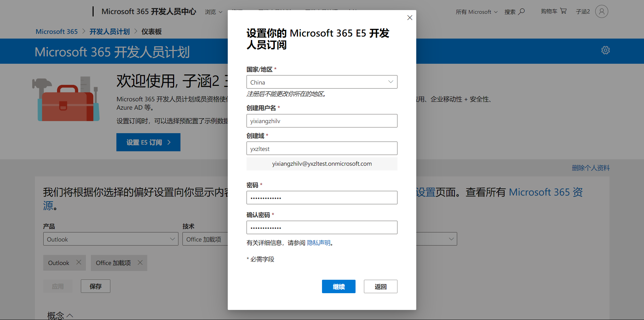Viewport: 644px width, 320px height.
Task: Click the 确认密码 field
Action: click(x=322, y=228)
